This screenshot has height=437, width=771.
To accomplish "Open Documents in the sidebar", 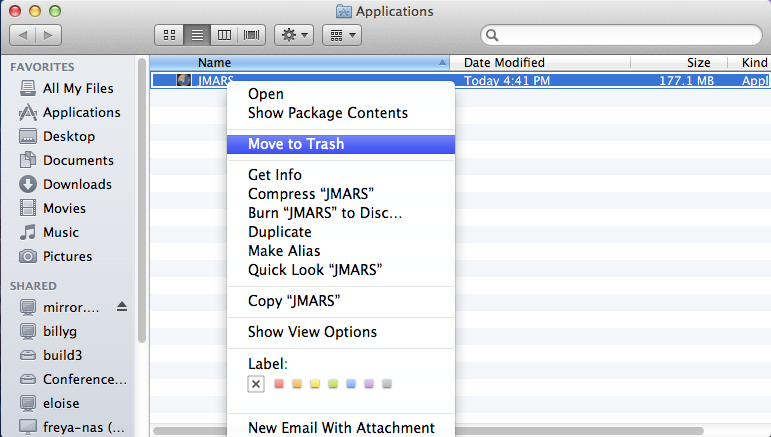I will coord(66,160).
